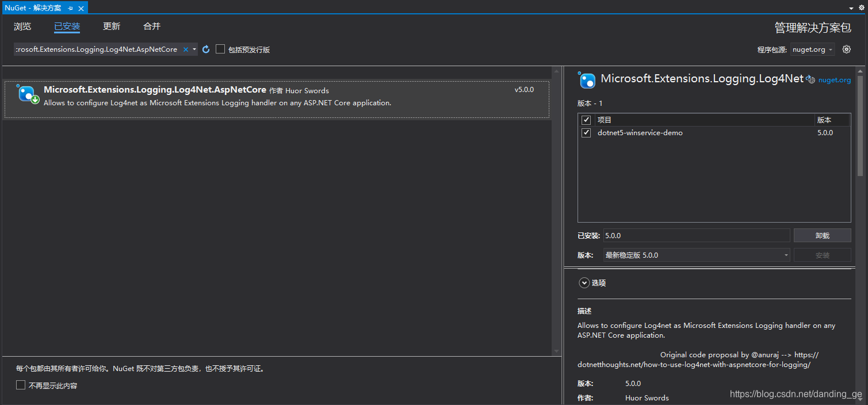Click the 管理解决方案包 heading
Image resolution: width=868 pixels, height=405 pixels.
pos(813,28)
